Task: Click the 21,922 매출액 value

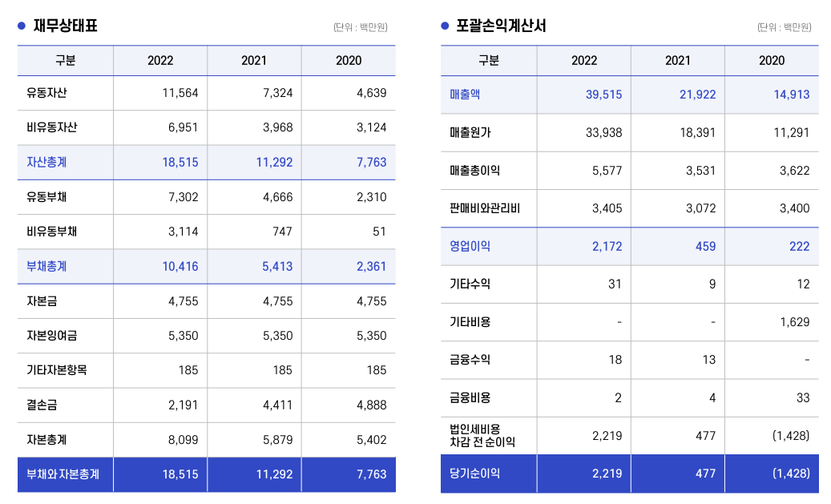Action: 697,95
